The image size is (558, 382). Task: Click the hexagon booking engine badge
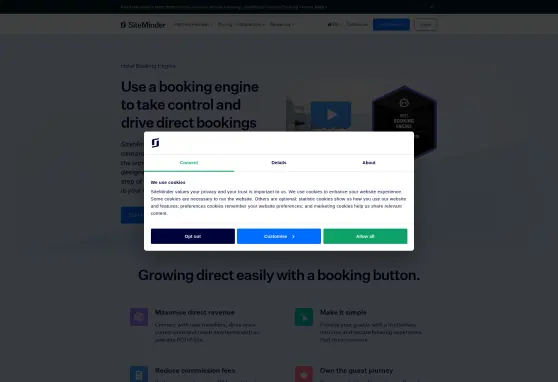404,121
